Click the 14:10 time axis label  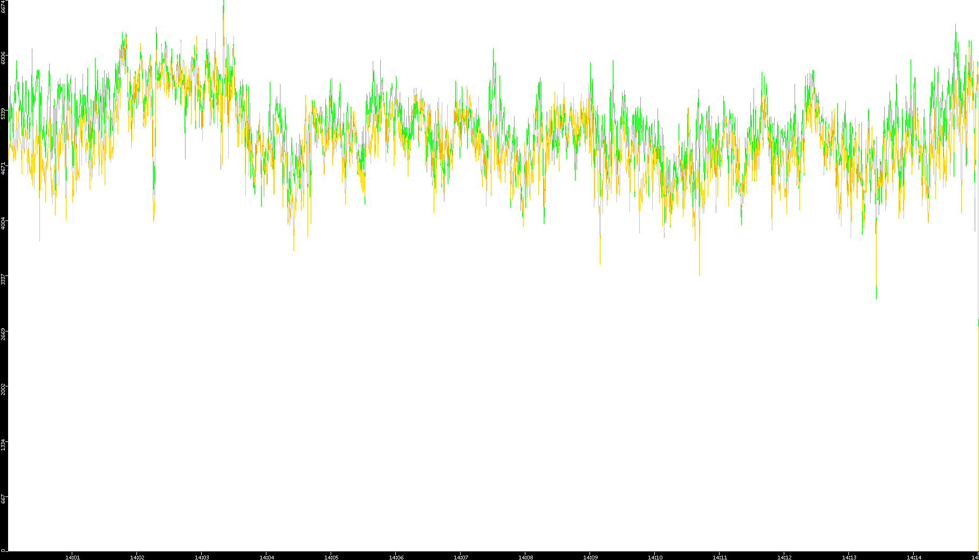[x=655, y=557]
